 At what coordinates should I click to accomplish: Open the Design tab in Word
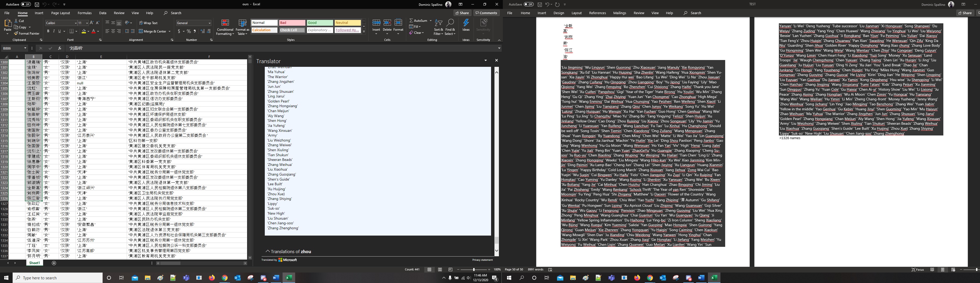tap(558, 13)
